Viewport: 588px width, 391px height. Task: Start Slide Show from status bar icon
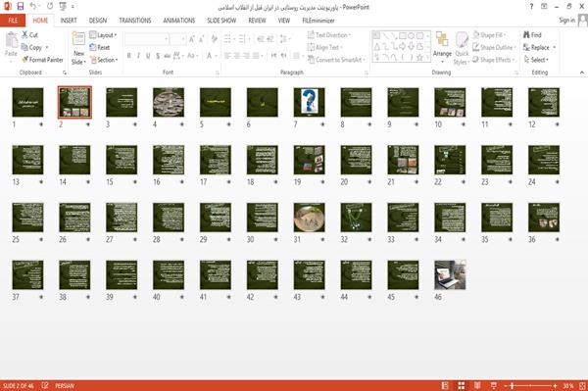pos(494,385)
